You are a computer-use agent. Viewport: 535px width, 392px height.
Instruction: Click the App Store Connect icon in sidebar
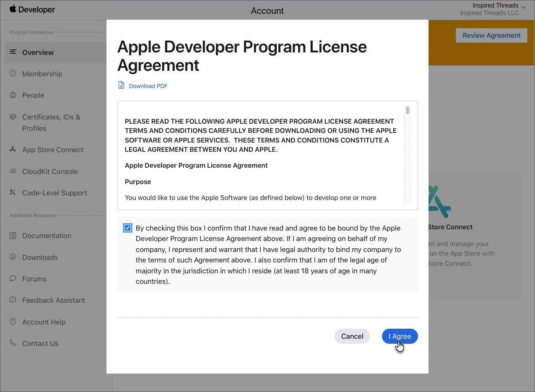(13, 149)
